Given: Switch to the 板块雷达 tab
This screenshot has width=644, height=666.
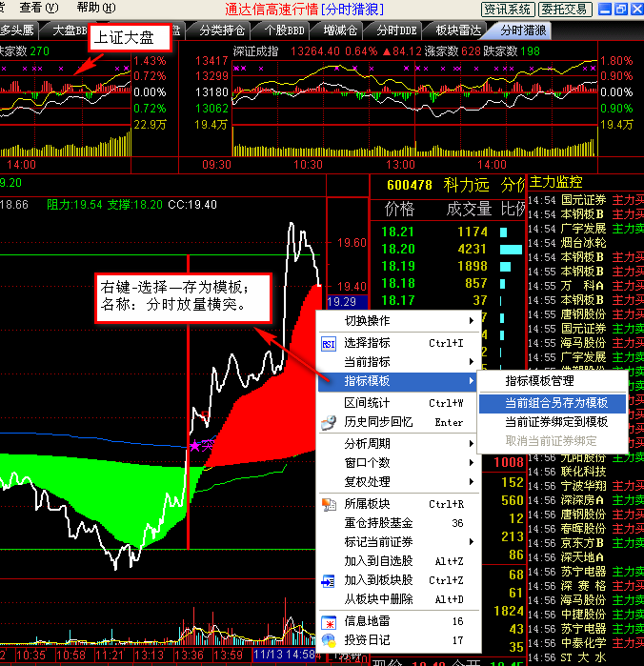Looking at the screenshot, I should [x=458, y=30].
